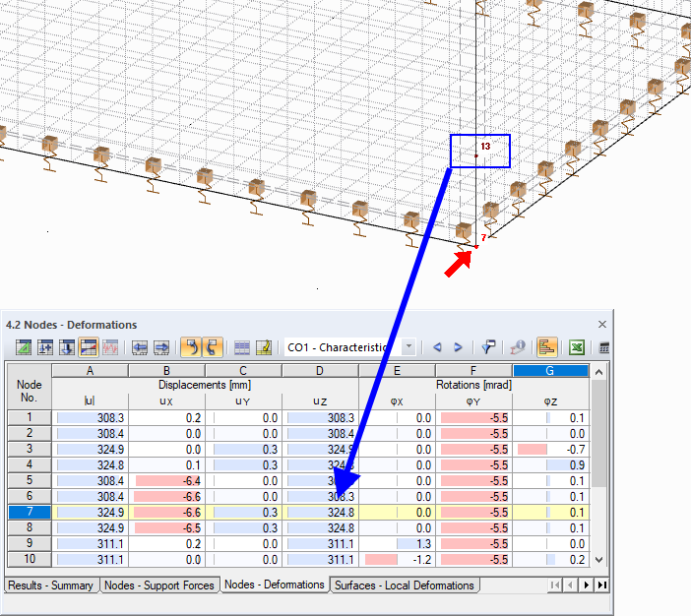691x616 pixels.
Task: Click |u| cell 308.3 in node 1 row
Action: pos(90,417)
